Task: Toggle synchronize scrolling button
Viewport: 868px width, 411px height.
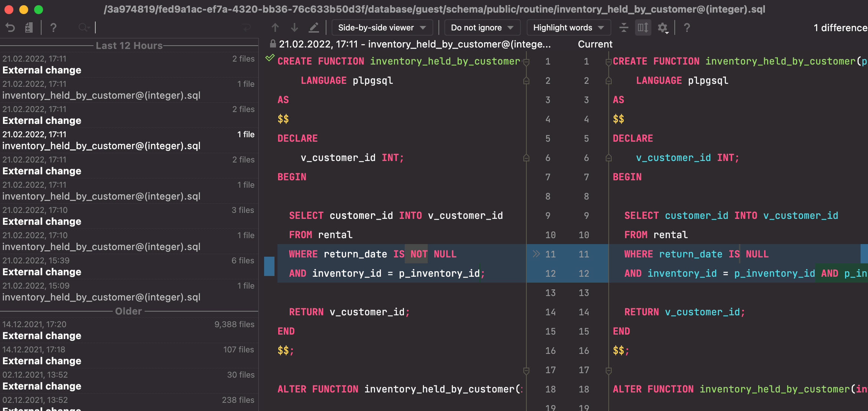Action: (643, 27)
